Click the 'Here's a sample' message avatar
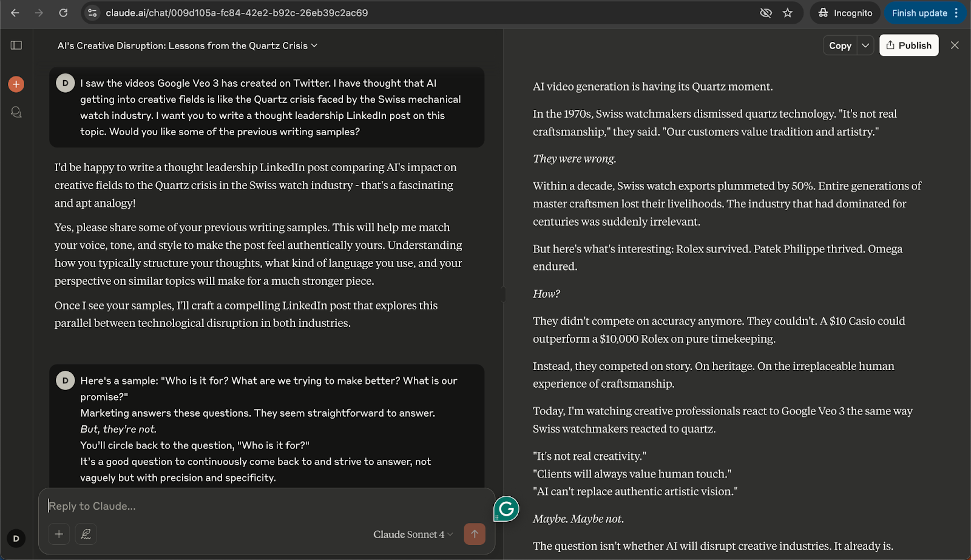The image size is (971, 560). [x=66, y=380]
